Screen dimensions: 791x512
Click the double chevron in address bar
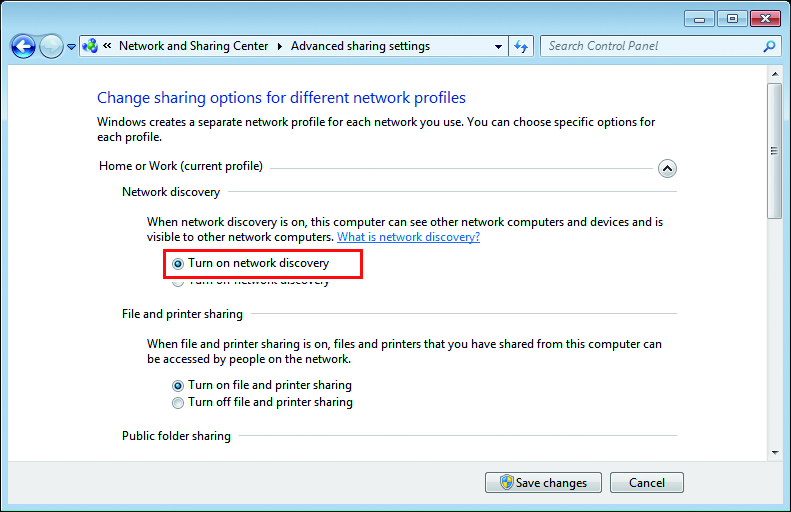(x=107, y=46)
